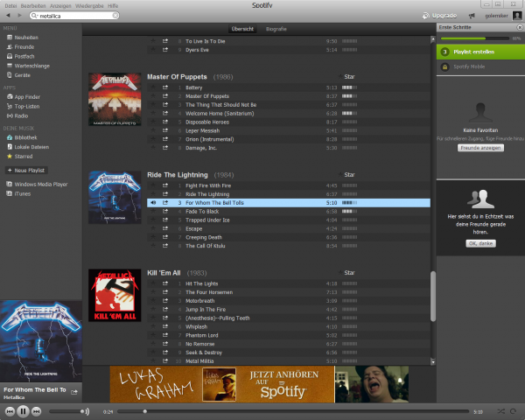Screen dimensions: 525x420
Task: Skip to the next track
Action: pyautogui.click(x=36, y=411)
